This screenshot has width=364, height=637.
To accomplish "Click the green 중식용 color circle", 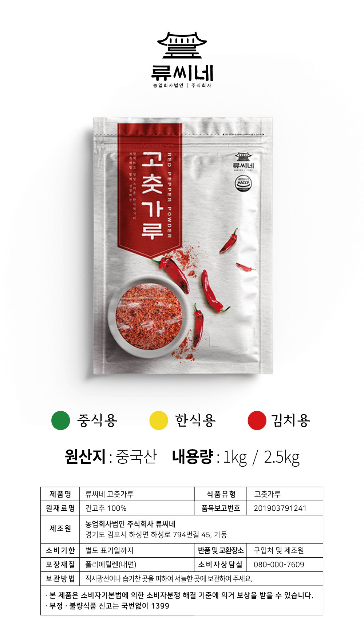I will tap(60, 420).
